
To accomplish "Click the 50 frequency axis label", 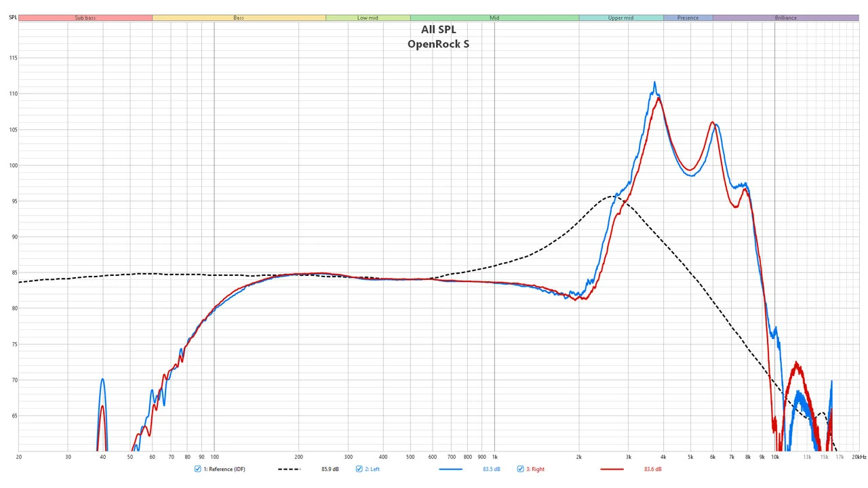I will tap(130, 457).
